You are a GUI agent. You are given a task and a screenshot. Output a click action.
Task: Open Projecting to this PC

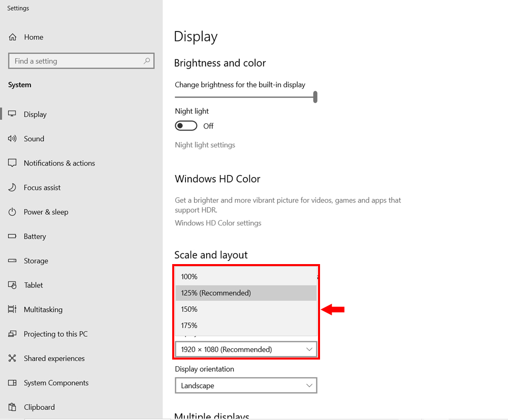[55, 334]
